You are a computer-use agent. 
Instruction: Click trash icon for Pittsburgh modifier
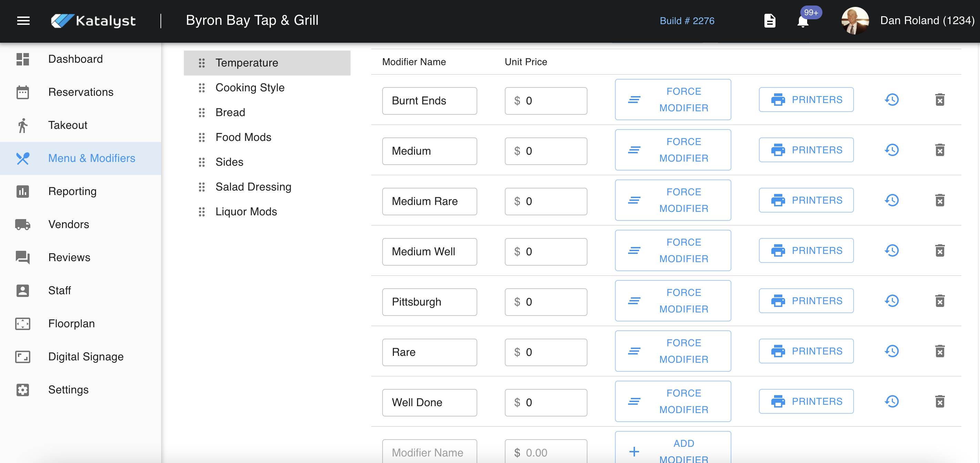(x=940, y=301)
